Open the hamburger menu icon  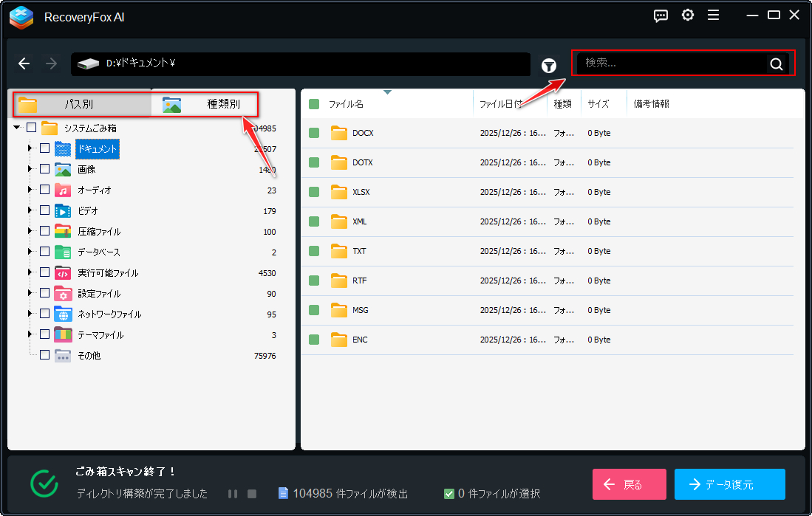(713, 16)
